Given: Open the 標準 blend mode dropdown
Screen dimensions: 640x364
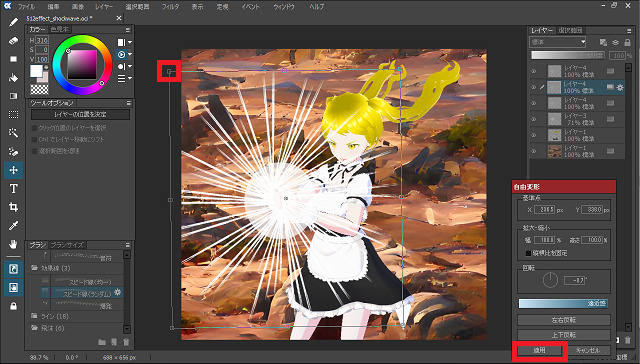Looking at the screenshot, I should tap(558, 42).
